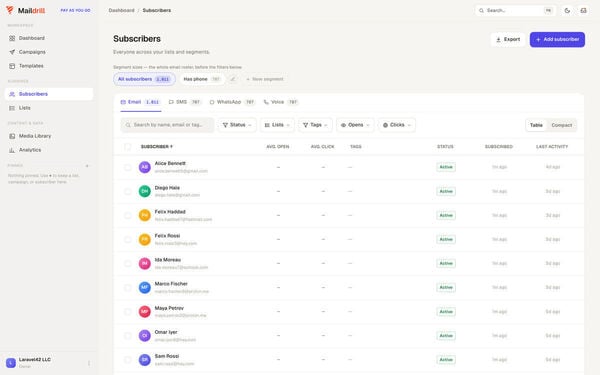Open Dashboard from the sidebar
Screen dimensions: 600x375
tap(49, 38)
